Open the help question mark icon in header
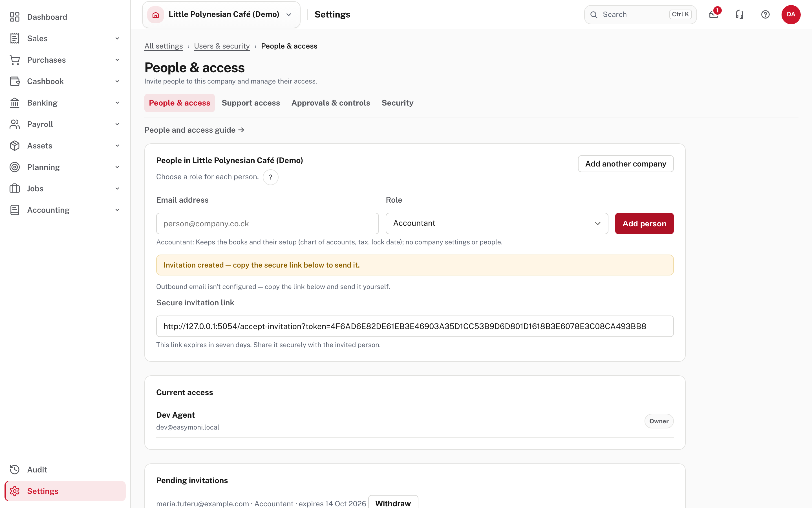The width and height of the screenshot is (812, 508). pos(765,14)
